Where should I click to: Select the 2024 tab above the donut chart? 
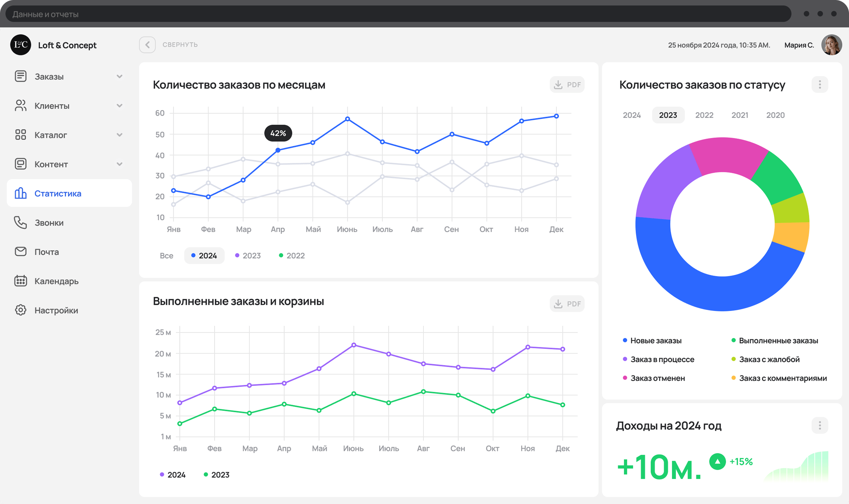pos(631,115)
